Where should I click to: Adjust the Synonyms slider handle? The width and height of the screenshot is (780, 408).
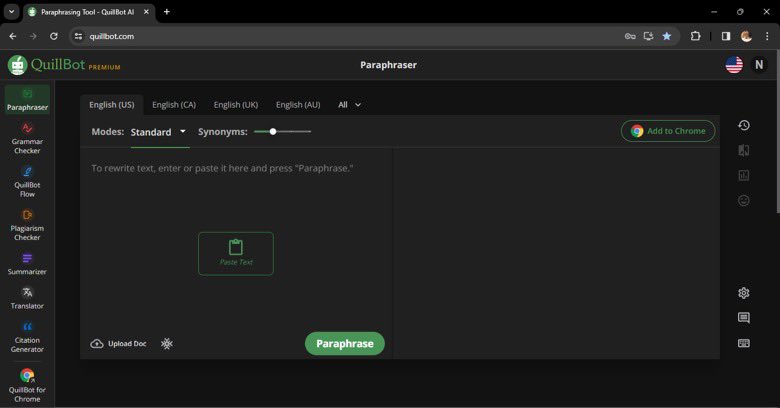[273, 131]
